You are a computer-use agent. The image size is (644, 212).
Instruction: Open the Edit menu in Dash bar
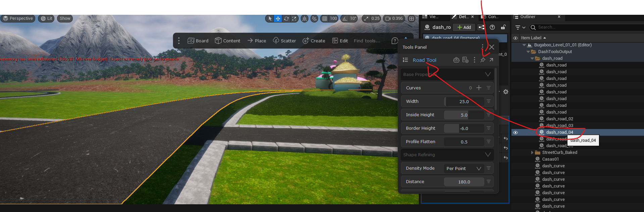click(340, 41)
